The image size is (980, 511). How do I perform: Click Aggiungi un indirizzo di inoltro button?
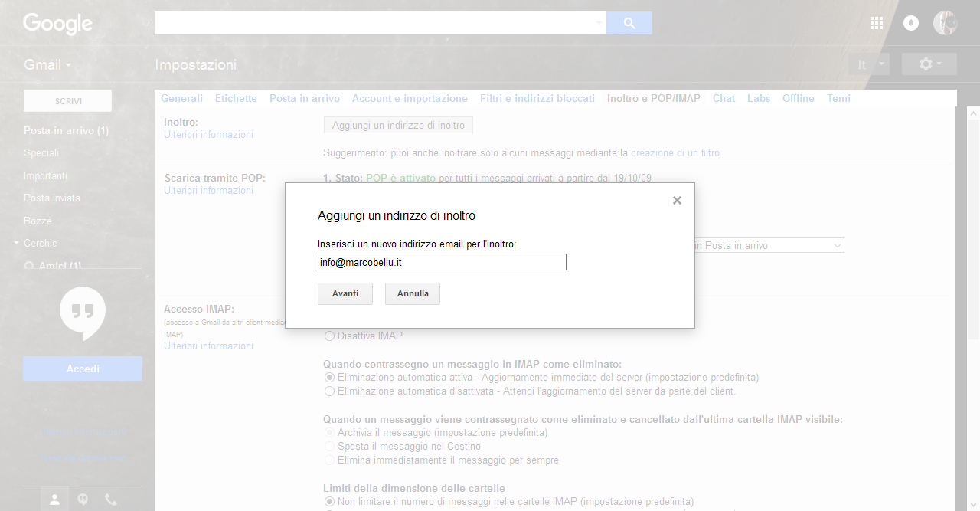398,125
